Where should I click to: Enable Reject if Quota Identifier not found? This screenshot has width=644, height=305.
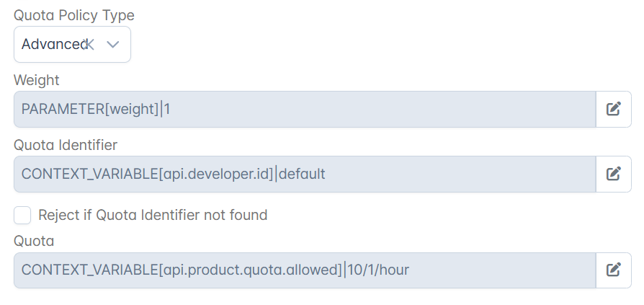click(x=22, y=215)
